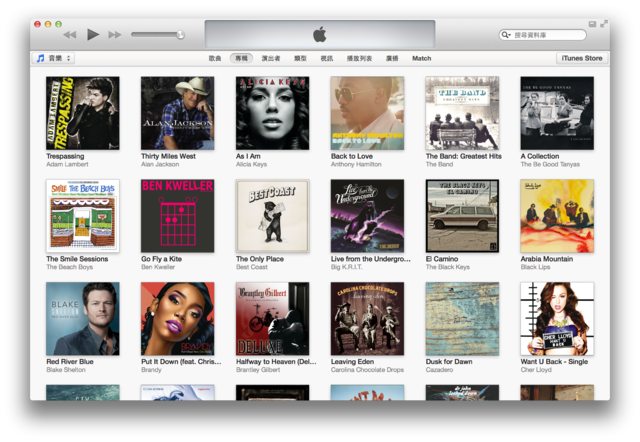This screenshot has width=640, height=442.
Task: Skip to previous track with rewind button
Action: tap(70, 35)
